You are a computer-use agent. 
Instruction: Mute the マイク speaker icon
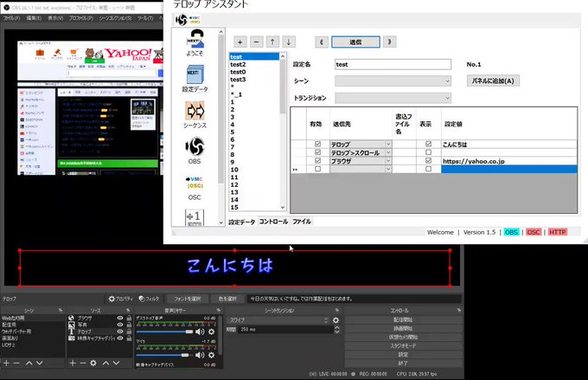pos(200,355)
